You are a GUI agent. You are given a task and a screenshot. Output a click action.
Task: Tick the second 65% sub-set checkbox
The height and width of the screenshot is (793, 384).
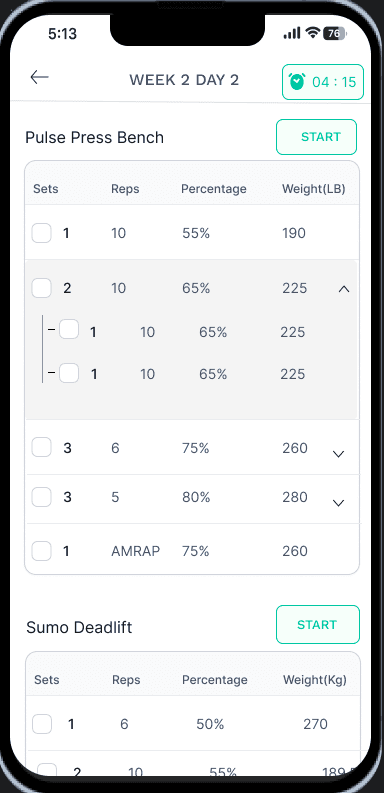click(x=69, y=373)
